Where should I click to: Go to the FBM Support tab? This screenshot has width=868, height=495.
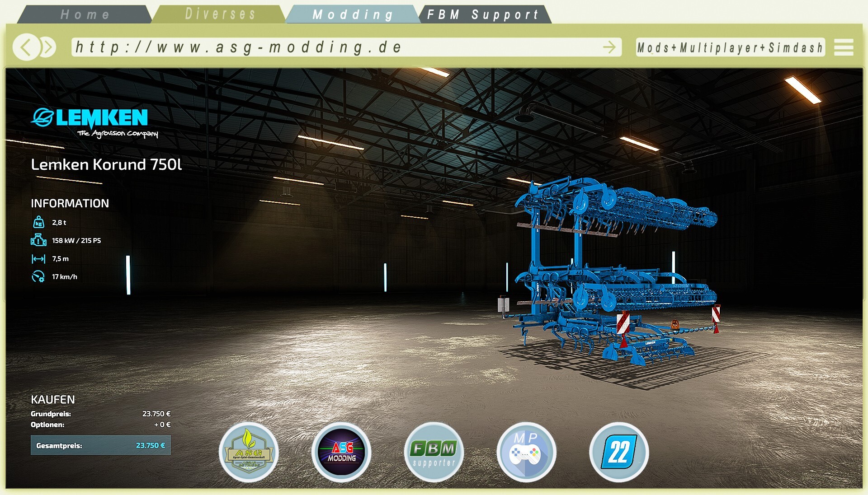click(483, 14)
